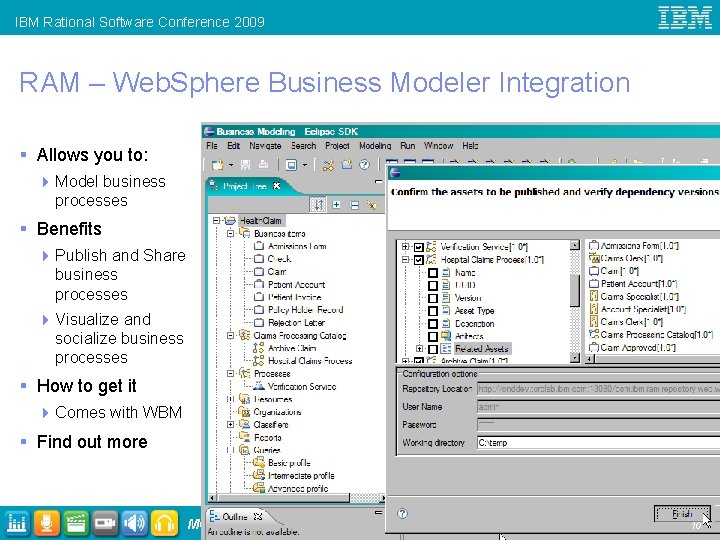Check the Artifacts checkbox
Viewport: 720px width, 540px height.
[x=433, y=336]
